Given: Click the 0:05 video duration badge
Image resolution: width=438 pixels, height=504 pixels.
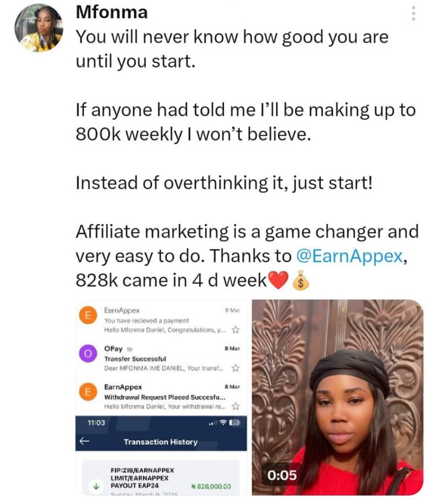Looking at the screenshot, I should coord(282,475).
